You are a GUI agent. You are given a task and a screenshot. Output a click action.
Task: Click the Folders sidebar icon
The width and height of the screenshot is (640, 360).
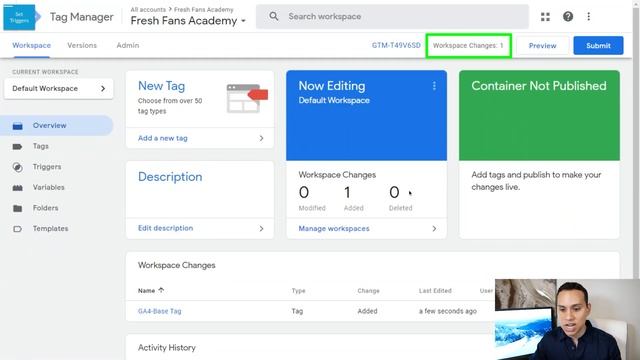[x=18, y=208]
